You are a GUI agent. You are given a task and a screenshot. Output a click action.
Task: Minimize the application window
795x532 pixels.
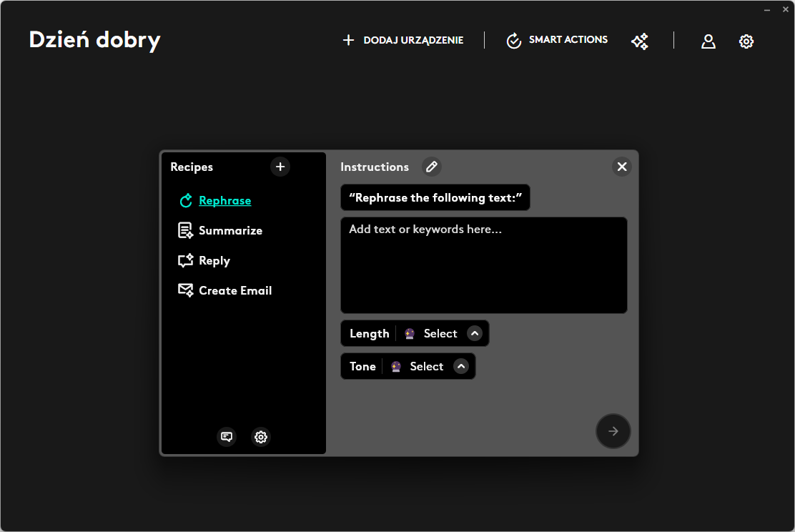tap(767, 9)
